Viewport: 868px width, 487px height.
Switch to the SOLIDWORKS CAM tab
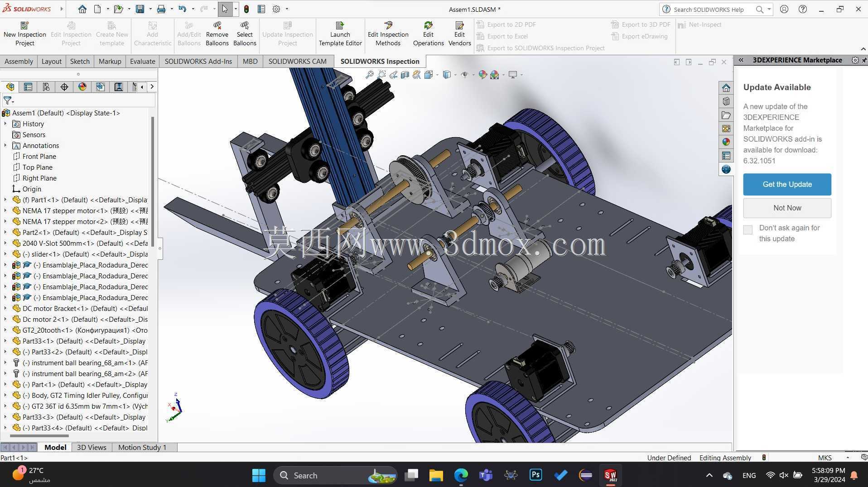click(x=297, y=61)
